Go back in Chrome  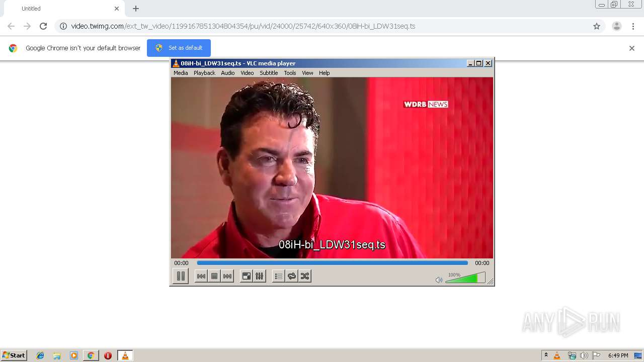pyautogui.click(x=11, y=26)
